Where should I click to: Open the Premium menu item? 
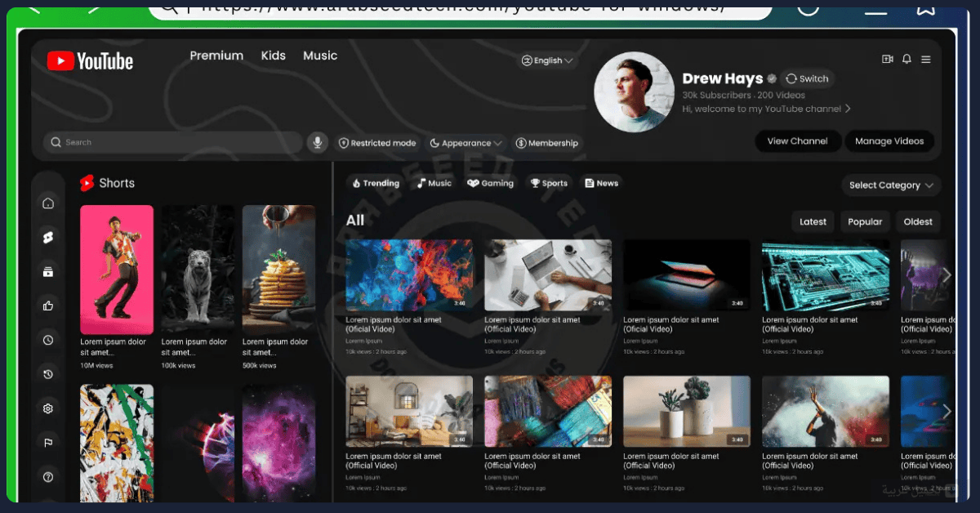[x=216, y=56]
